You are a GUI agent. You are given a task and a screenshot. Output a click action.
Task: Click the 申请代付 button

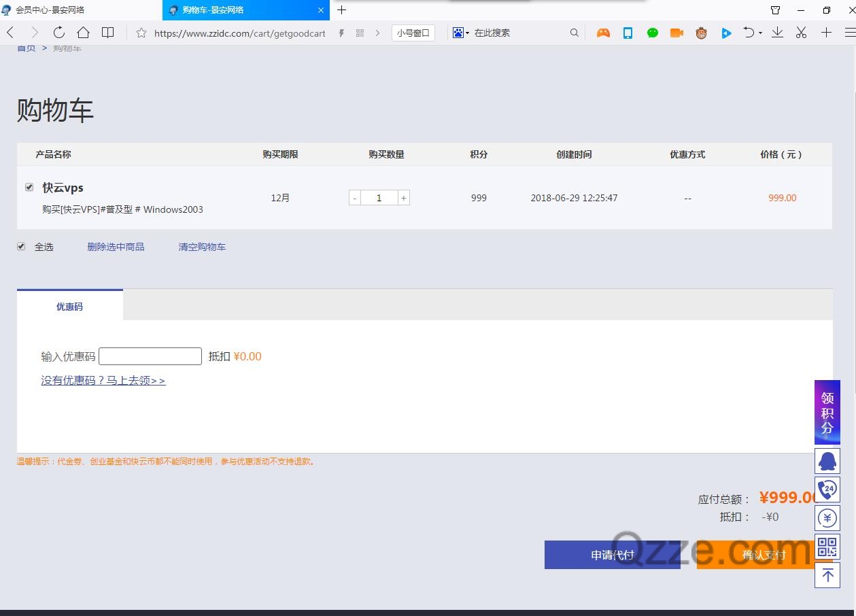(612, 555)
